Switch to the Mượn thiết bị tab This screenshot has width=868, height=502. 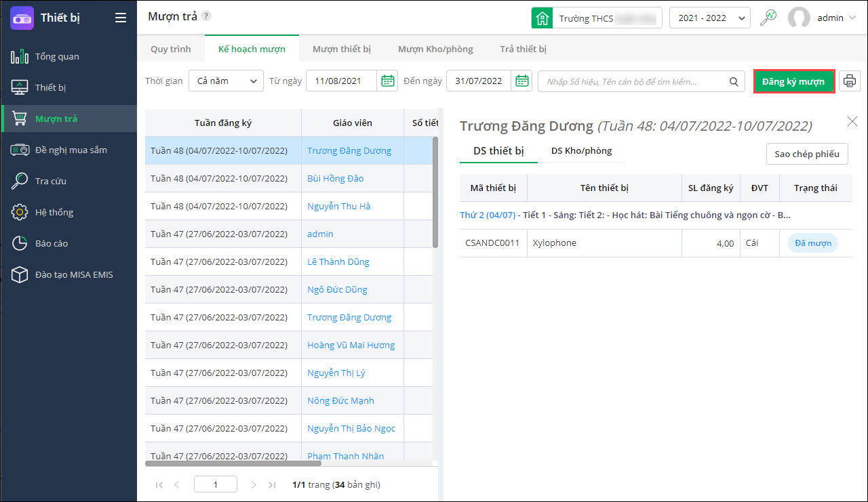pos(342,49)
